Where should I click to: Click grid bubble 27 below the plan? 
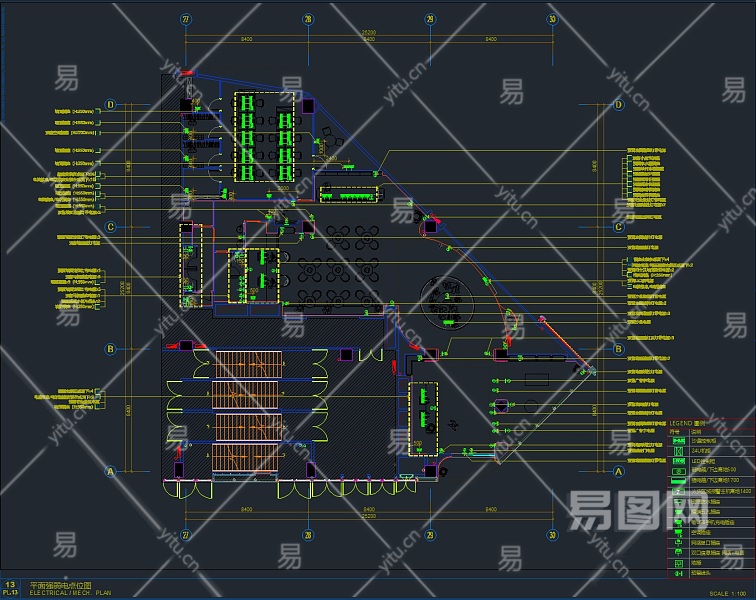(186, 535)
